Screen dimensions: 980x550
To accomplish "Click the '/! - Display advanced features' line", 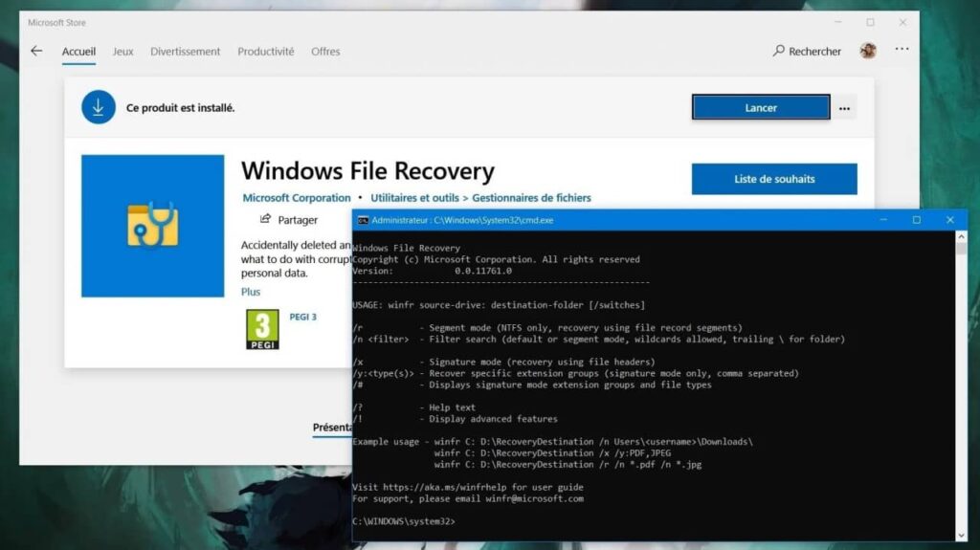I will coord(455,419).
